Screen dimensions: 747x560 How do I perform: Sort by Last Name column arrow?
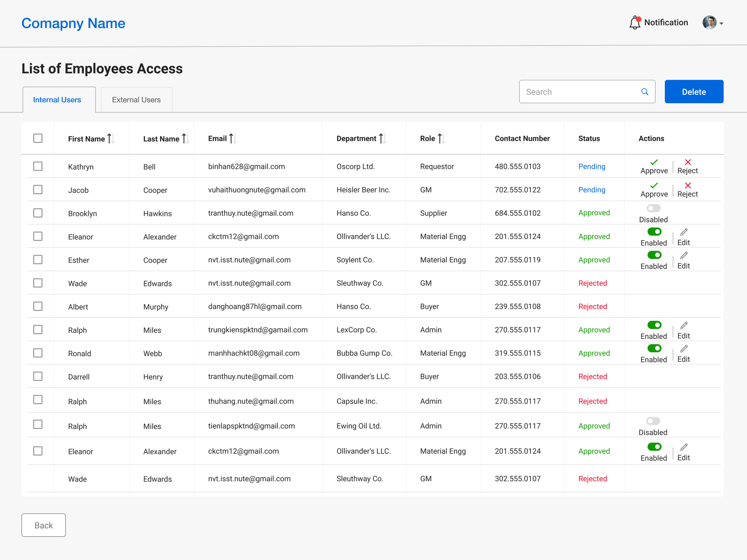coord(185,139)
